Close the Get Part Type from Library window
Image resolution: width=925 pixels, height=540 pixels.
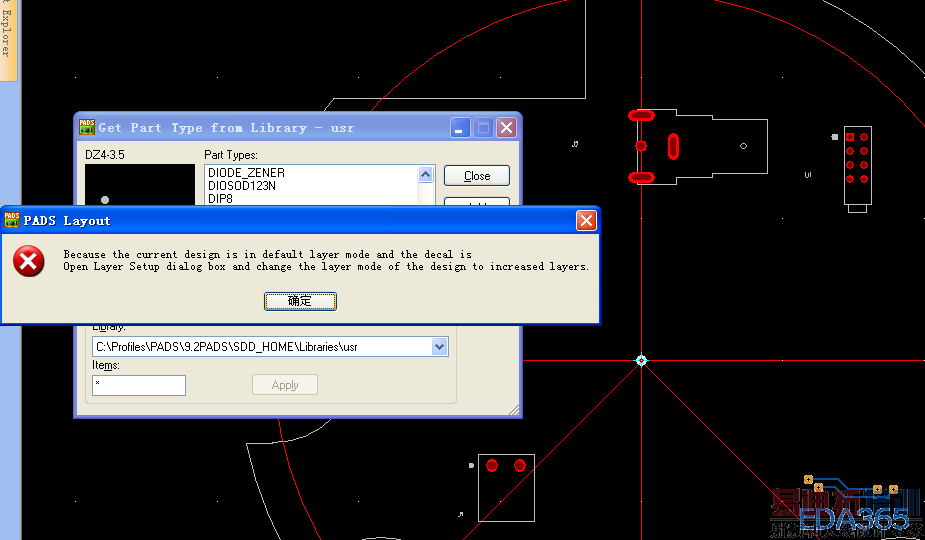[506, 127]
